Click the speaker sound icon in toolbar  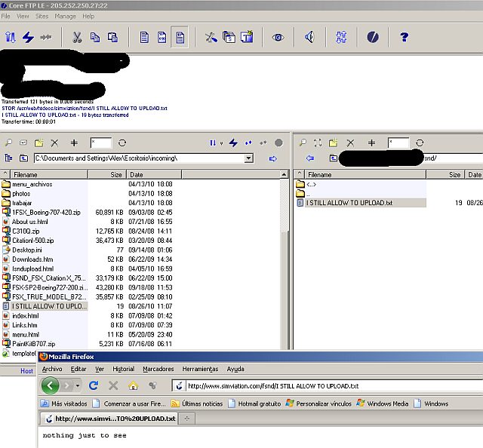coord(309,37)
